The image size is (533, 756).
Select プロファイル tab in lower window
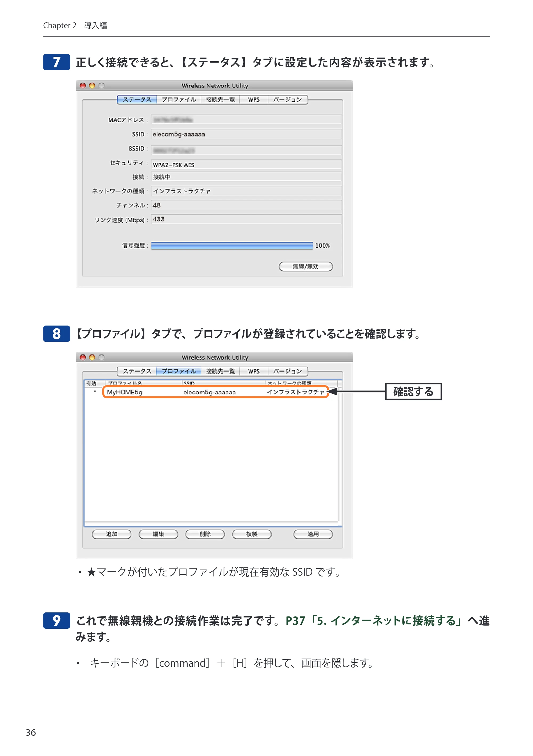point(179,371)
